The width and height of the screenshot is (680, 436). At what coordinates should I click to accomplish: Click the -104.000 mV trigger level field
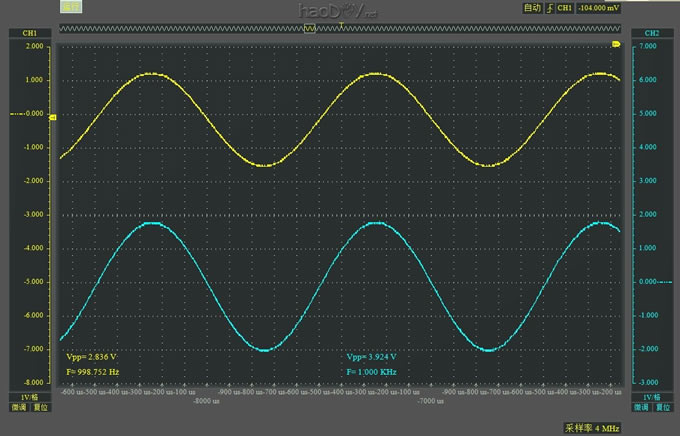tap(599, 8)
